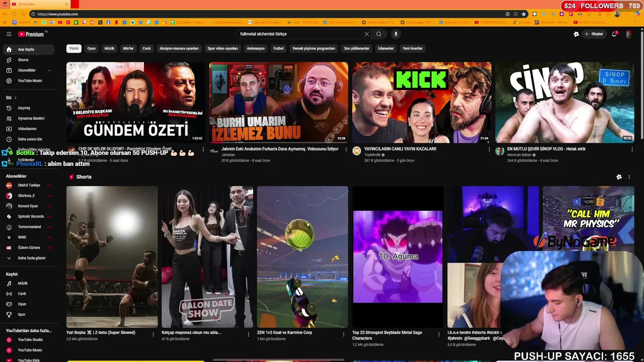Open options for Ketçap mayonez short
The width and height of the screenshot is (644, 362).
(x=248, y=334)
